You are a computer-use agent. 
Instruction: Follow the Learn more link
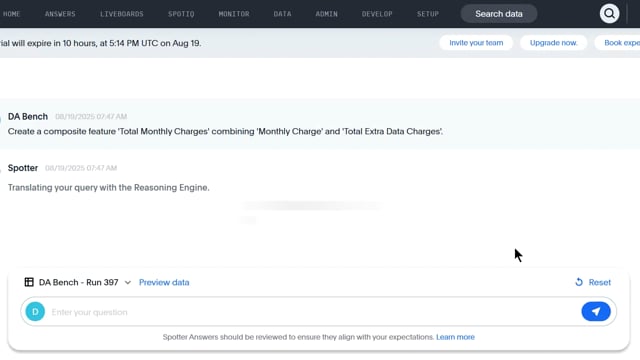coord(455,337)
